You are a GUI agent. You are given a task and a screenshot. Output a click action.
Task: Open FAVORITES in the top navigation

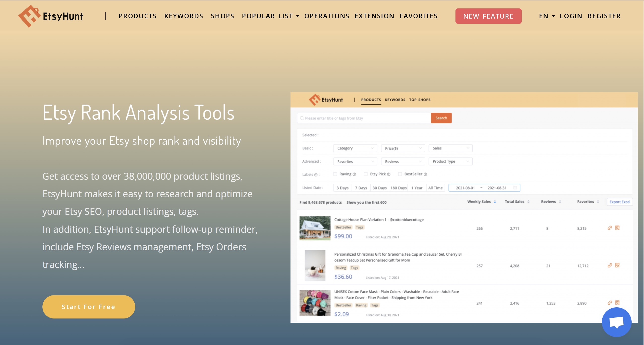pyautogui.click(x=419, y=16)
